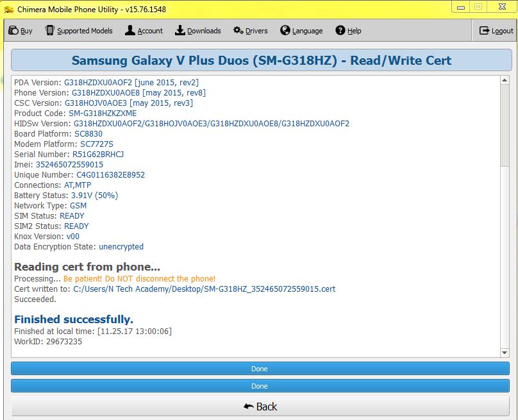Click the Help question mark icon
The height and width of the screenshot is (420, 518).
[x=340, y=30]
